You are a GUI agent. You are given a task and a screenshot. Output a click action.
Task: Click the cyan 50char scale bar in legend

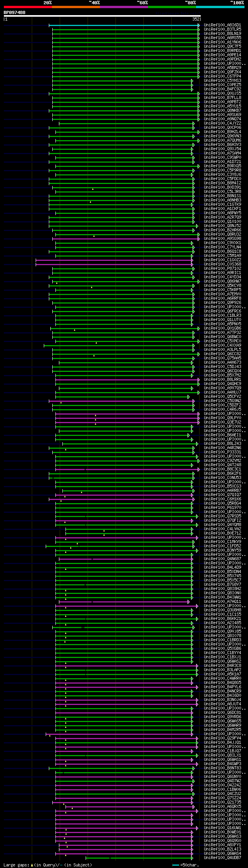[x=176, y=865]
